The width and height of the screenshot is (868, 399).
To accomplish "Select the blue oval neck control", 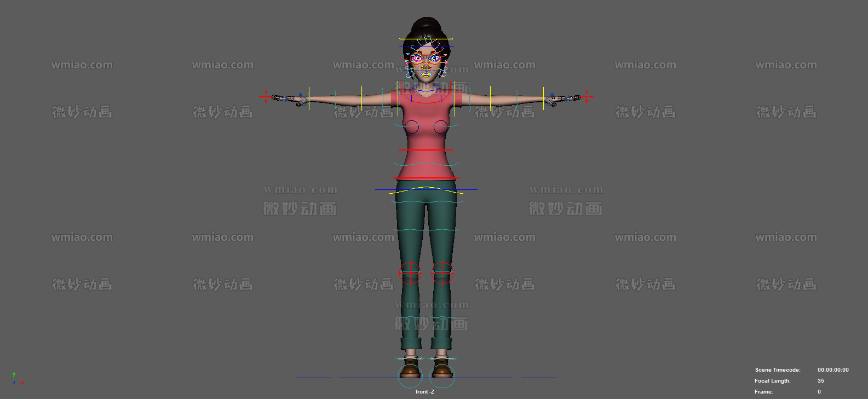I will pos(426,87).
